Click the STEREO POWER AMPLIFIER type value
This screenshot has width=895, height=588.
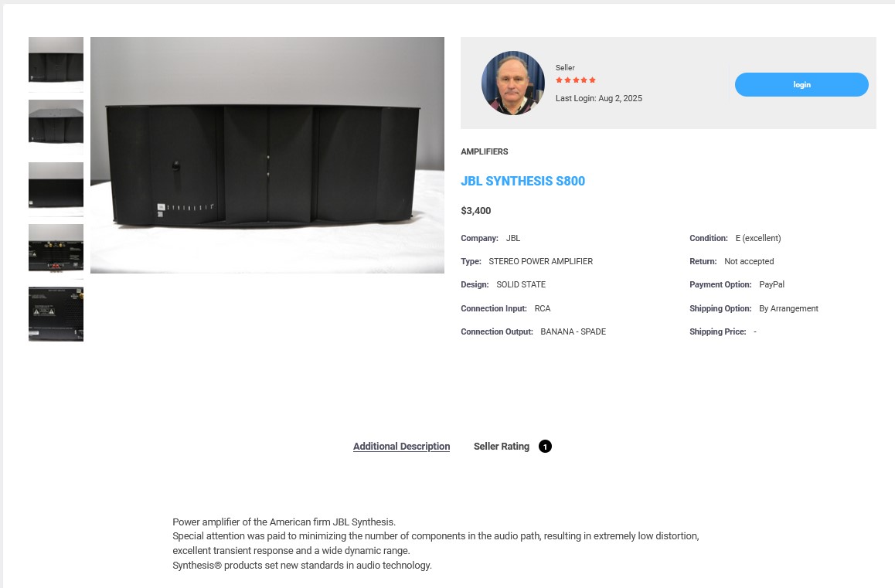click(x=540, y=261)
